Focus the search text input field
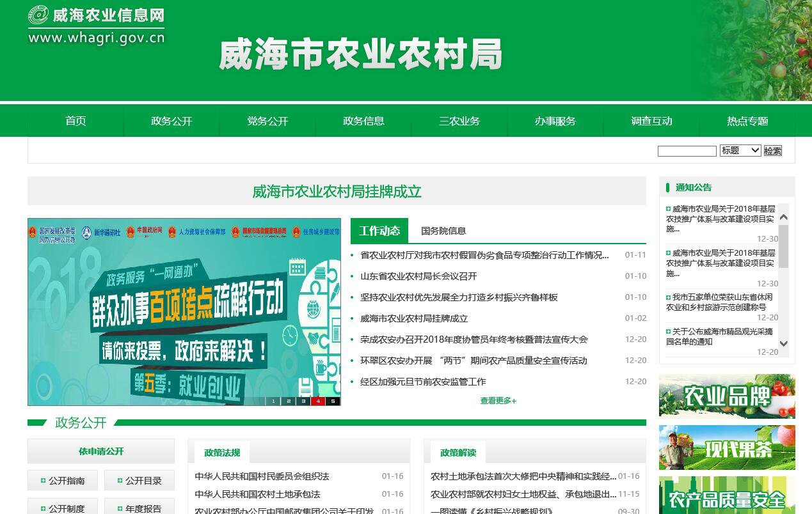Viewport: 812px width, 514px height. 687,151
